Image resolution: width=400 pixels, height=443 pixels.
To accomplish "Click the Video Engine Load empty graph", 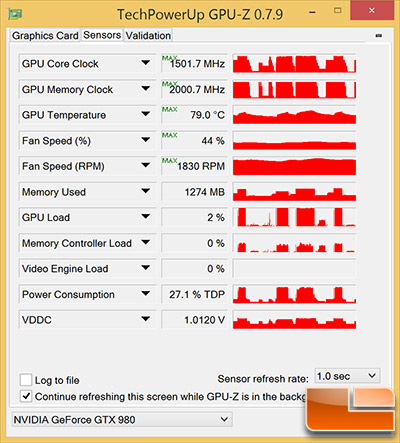I will (294, 269).
